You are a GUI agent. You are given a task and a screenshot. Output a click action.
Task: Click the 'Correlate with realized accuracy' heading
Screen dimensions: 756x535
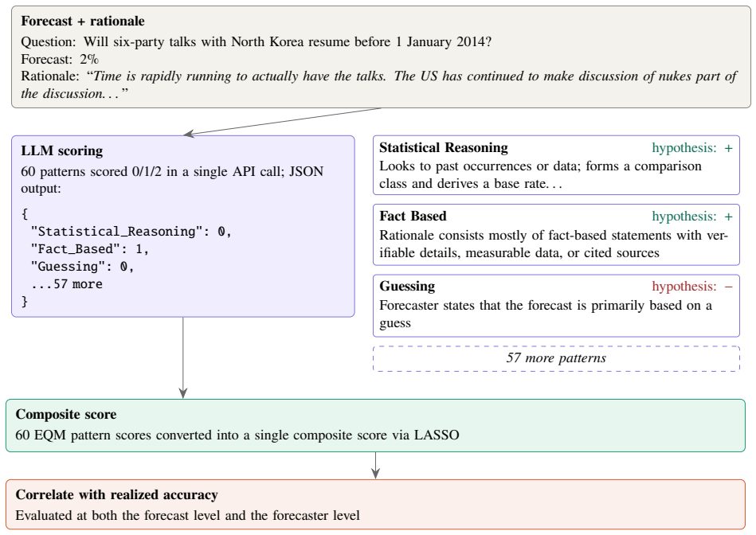[x=116, y=495]
